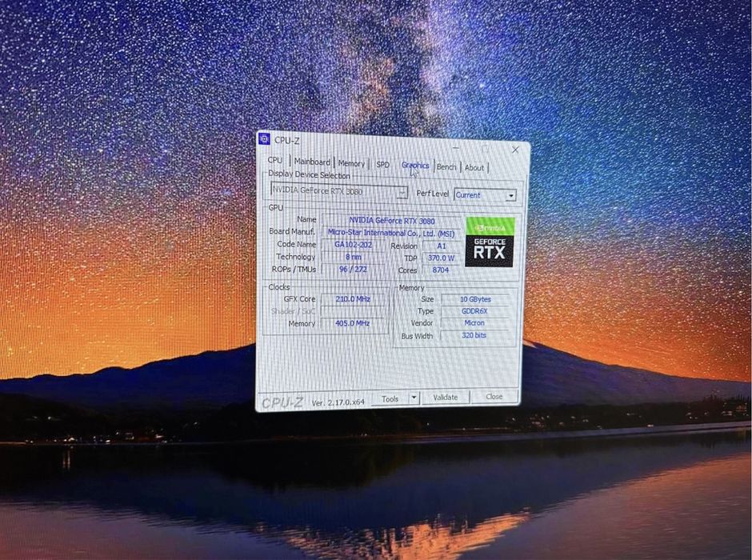Click the Technology value 8 nm
The image size is (752, 560).
tap(353, 257)
